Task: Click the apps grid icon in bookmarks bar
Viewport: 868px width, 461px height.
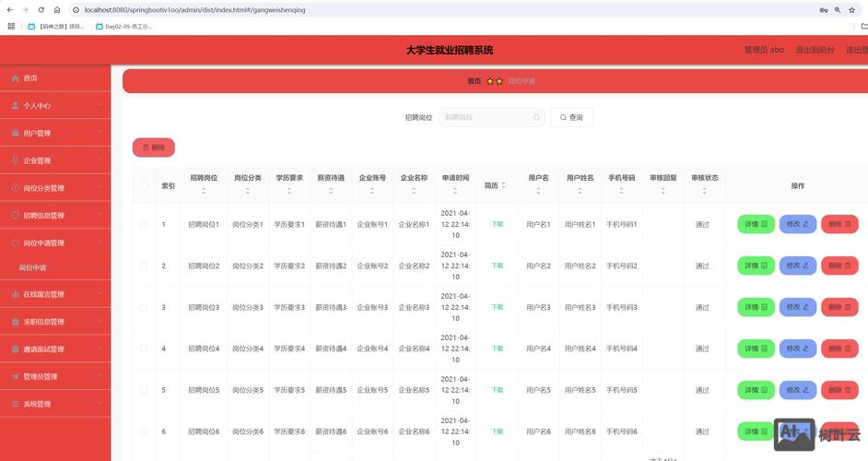Action: pos(11,27)
